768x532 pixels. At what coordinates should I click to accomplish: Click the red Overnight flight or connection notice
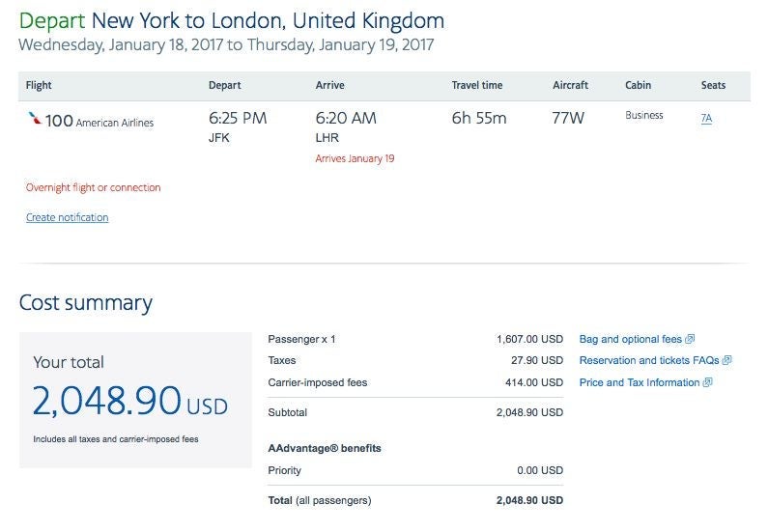[x=93, y=188]
